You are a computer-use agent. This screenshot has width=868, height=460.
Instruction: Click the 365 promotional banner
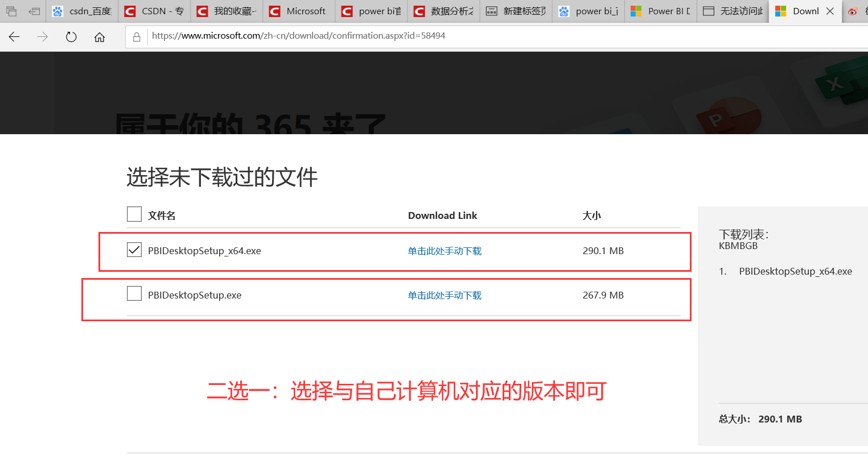point(434,93)
